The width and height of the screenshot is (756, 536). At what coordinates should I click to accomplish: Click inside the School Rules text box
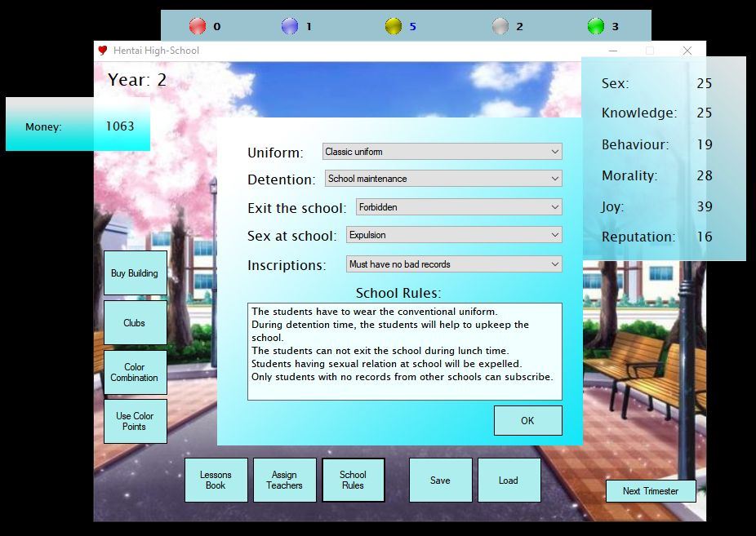click(404, 352)
